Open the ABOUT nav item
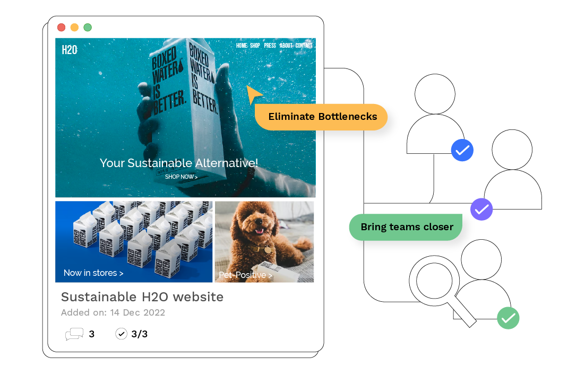Image resolution: width=568 pixels, height=392 pixels. (286, 46)
